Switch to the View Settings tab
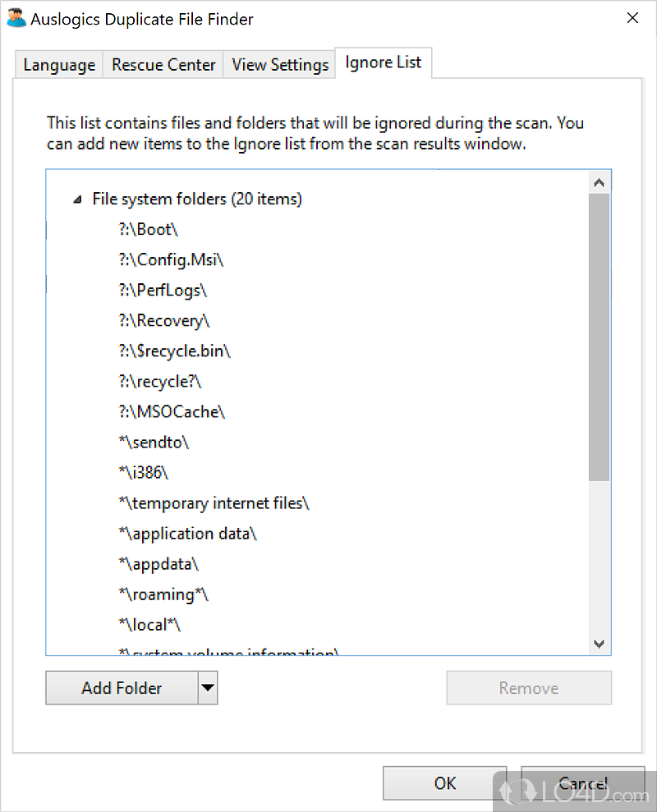The image size is (657, 812). point(280,65)
